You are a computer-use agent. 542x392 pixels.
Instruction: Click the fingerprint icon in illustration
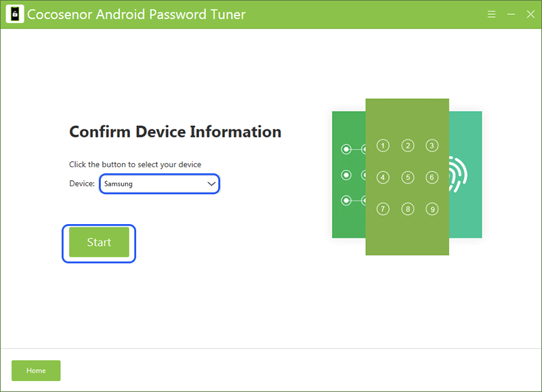458,175
